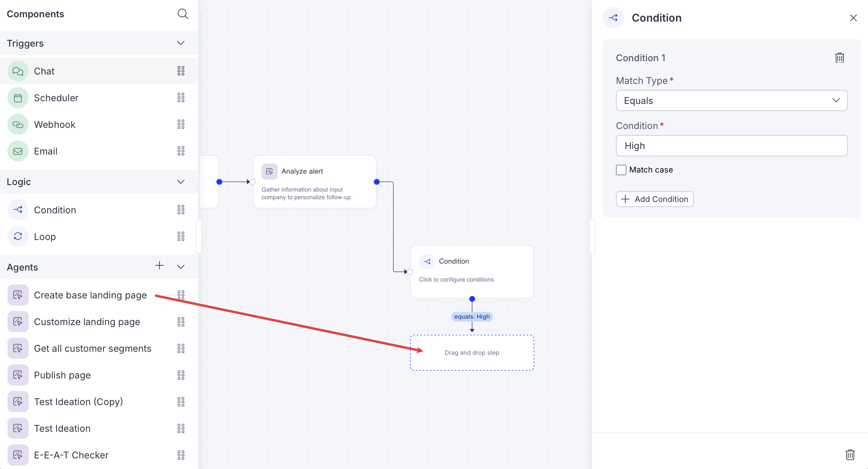Viewport: 868px width, 469px height.
Task: Click the Webhook trigger icon
Action: pyautogui.click(x=18, y=124)
